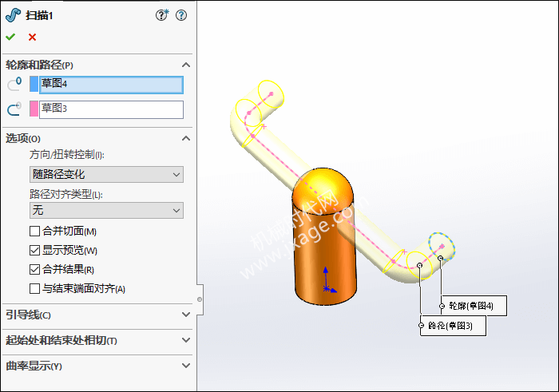Click the blue color swatch for the profile
This screenshot has height=392, width=559.
34,84
